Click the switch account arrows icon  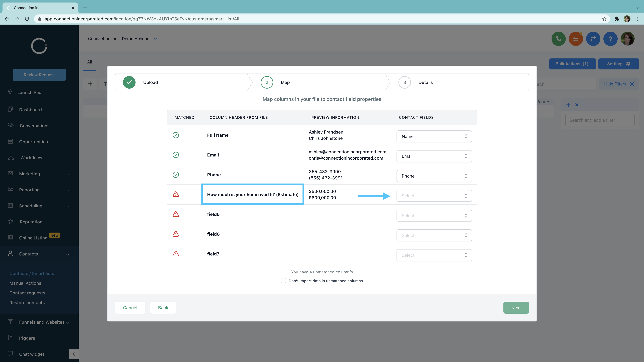(593, 39)
